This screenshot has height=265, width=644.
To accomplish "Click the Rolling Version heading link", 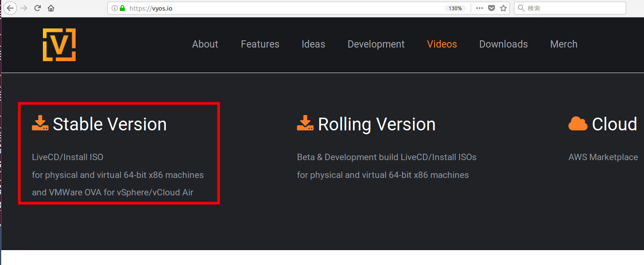I will [x=377, y=124].
